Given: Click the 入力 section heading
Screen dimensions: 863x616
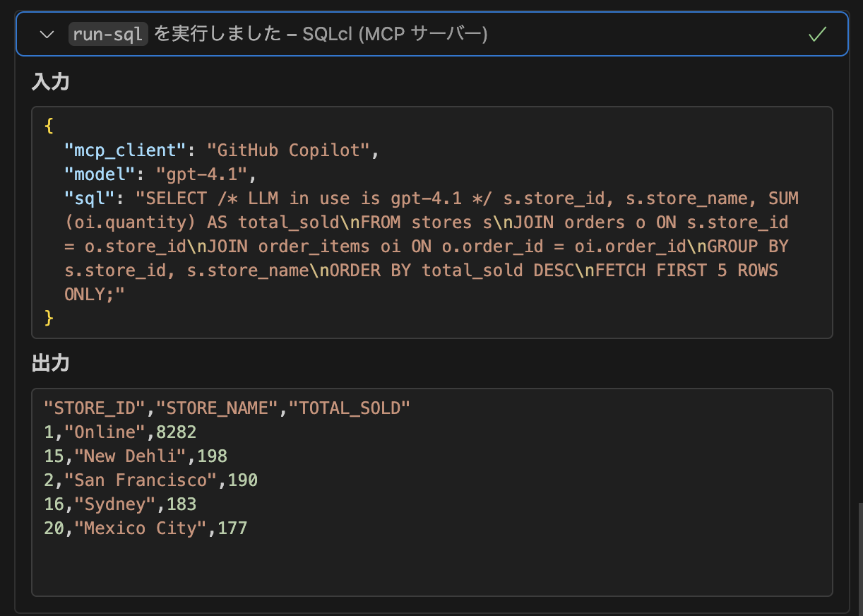Looking at the screenshot, I should tap(49, 81).
